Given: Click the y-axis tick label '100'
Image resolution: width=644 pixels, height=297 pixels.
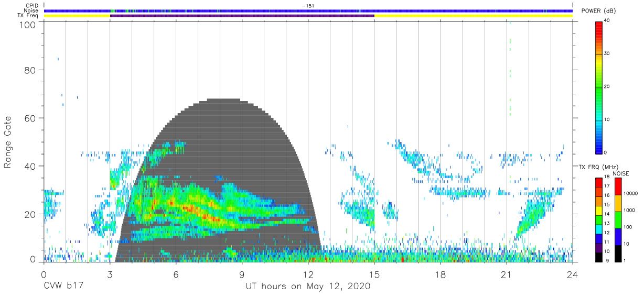Looking at the screenshot, I should coord(27,24).
